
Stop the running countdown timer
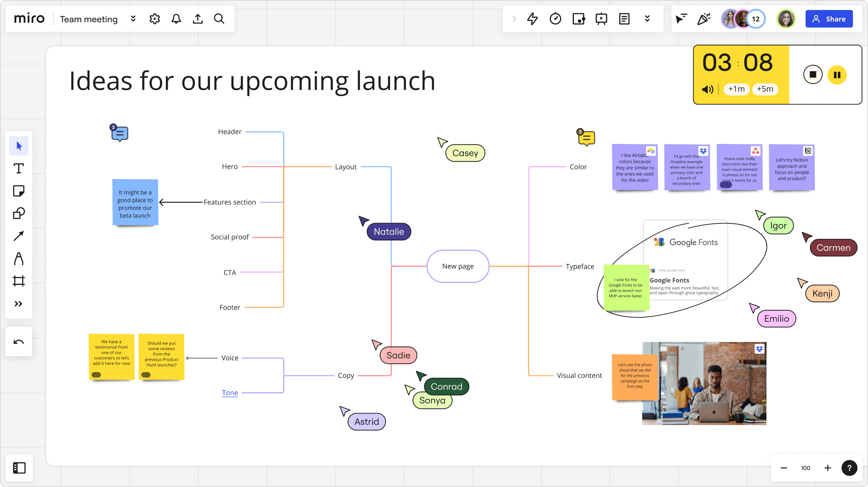tap(813, 74)
